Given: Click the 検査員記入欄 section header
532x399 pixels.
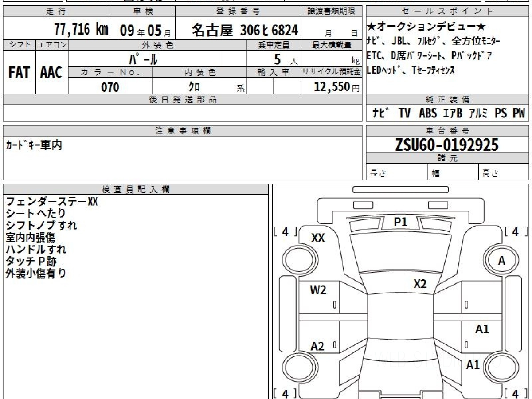Looking at the screenshot, I should click(136, 189).
